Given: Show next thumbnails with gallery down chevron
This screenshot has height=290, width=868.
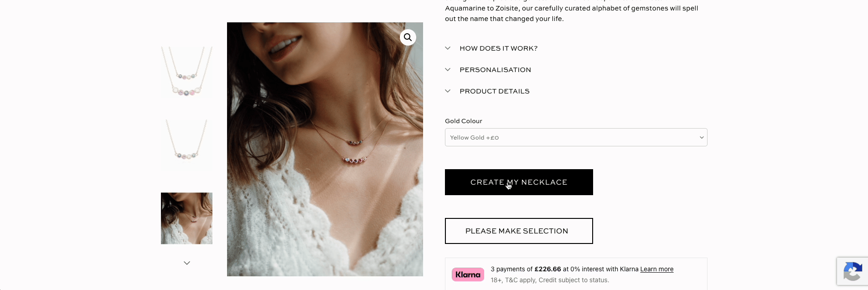Looking at the screenshot, I should [187, 263].
